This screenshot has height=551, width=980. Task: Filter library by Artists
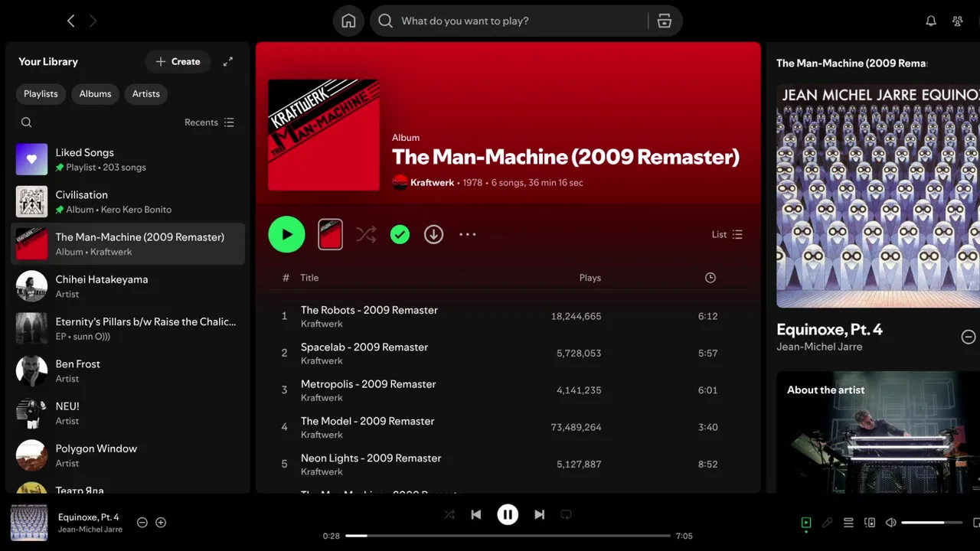point(145,94)
